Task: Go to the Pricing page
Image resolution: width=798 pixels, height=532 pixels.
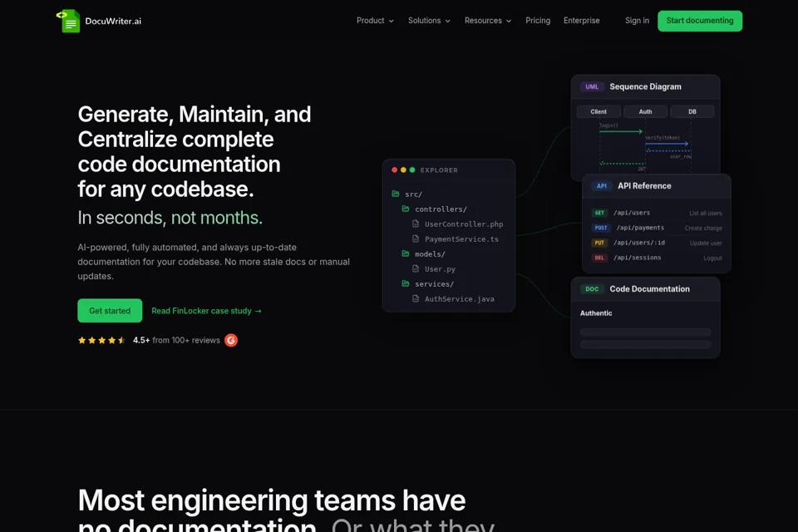Action: coord(538,20)
